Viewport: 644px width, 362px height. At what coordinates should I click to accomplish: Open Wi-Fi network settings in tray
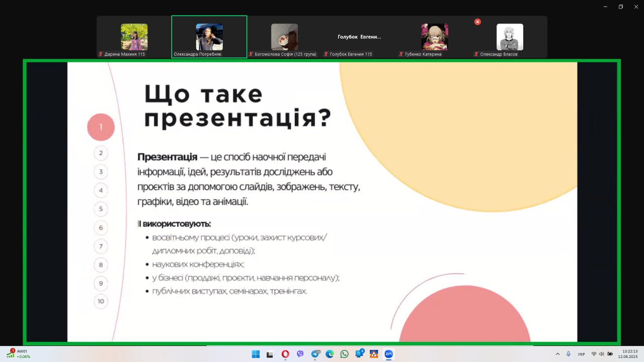click(594, 354)
